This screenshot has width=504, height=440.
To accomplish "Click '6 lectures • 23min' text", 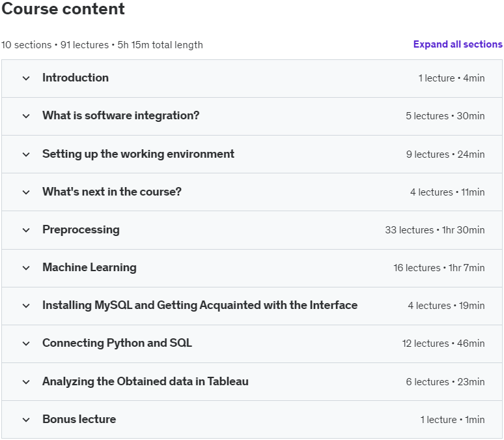I will 445,382.
